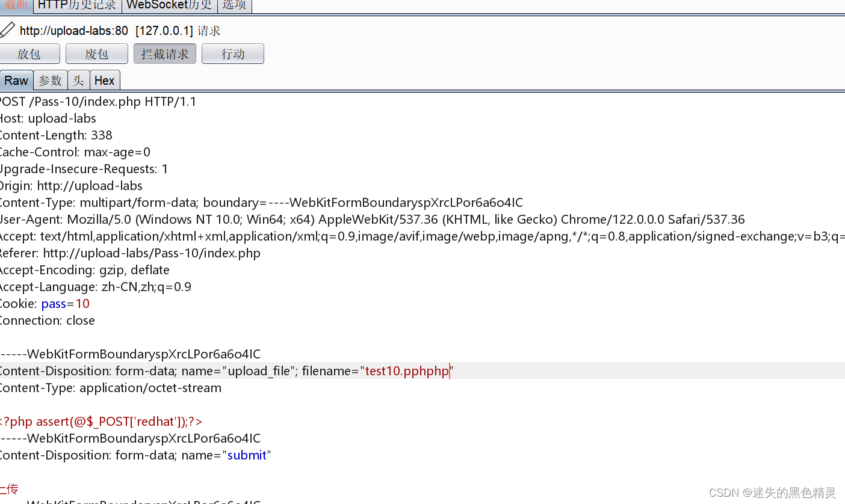Click the Connection: close line
This screenshot has height=504, width=845.
pos(47,321)
